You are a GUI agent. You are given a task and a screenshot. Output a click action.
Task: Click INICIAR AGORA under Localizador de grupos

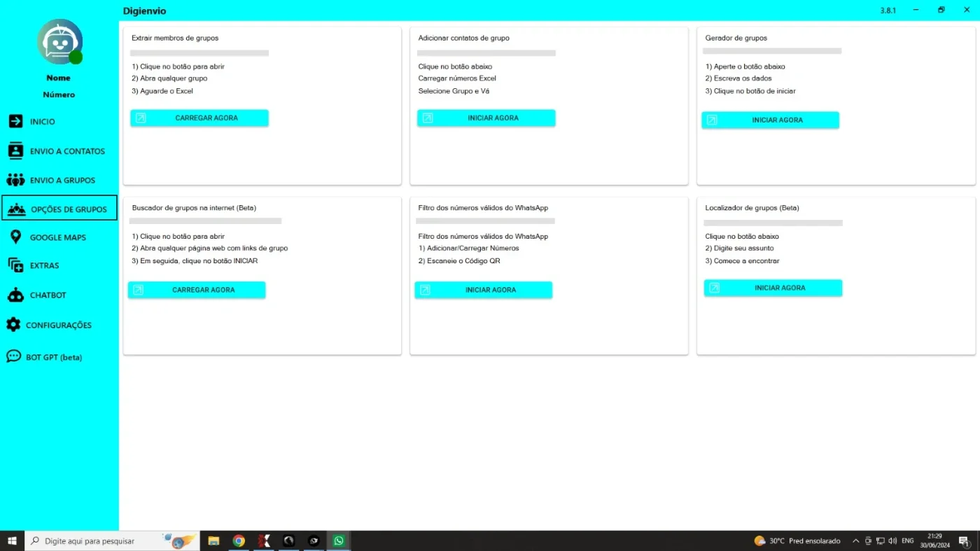click(773, 288)
